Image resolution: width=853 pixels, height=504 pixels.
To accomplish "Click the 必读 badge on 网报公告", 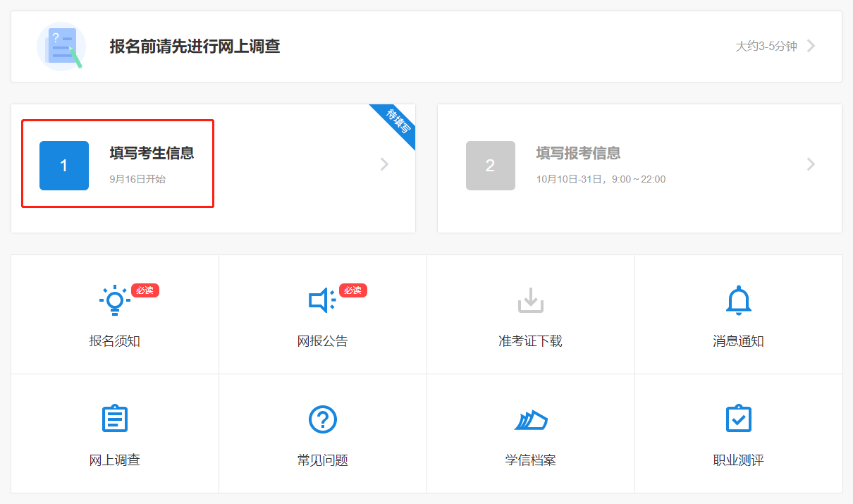I will [x=352, y=290].
